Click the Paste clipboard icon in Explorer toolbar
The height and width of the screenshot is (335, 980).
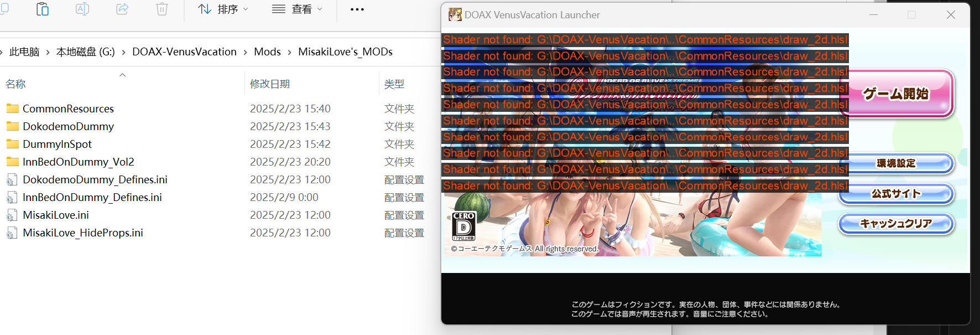pos(43,9)
